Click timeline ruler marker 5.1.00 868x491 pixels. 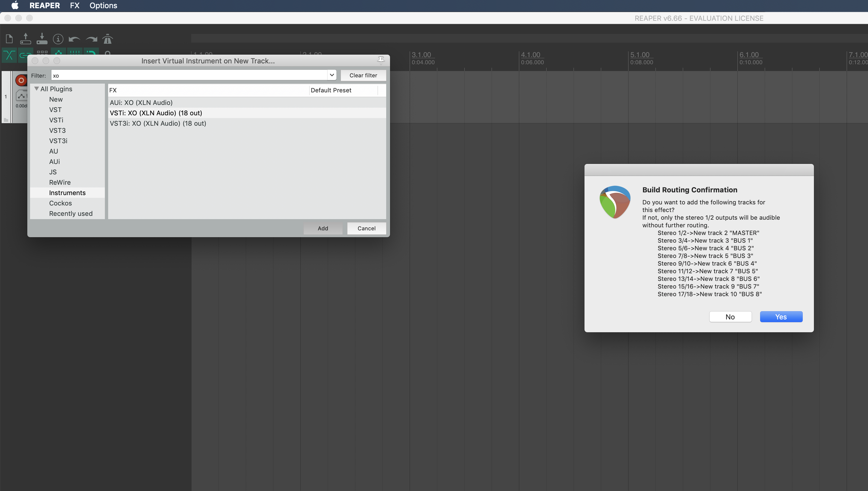pyautogui.click(x=640, y=55)
